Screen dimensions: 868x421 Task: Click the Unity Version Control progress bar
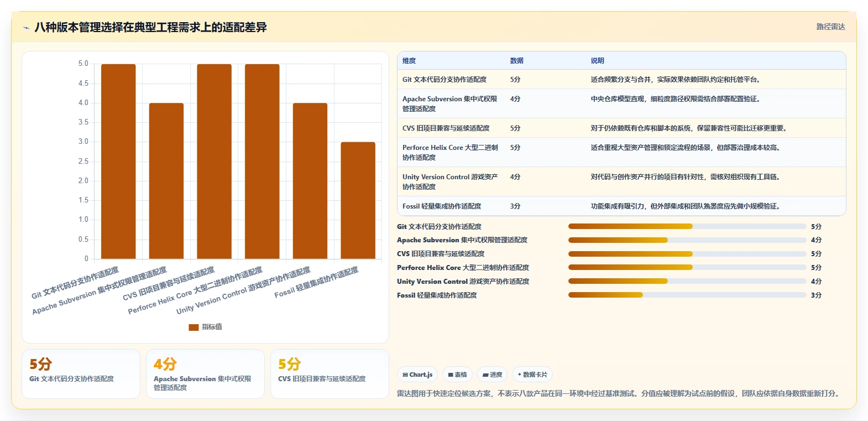coord(687,281)
